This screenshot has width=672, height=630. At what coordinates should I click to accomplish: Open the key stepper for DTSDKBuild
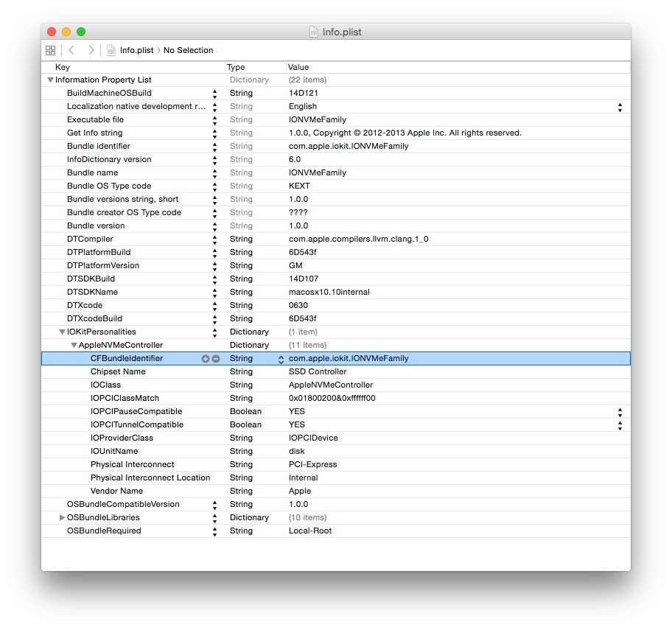pyautogui.click(x=214, y=280)
